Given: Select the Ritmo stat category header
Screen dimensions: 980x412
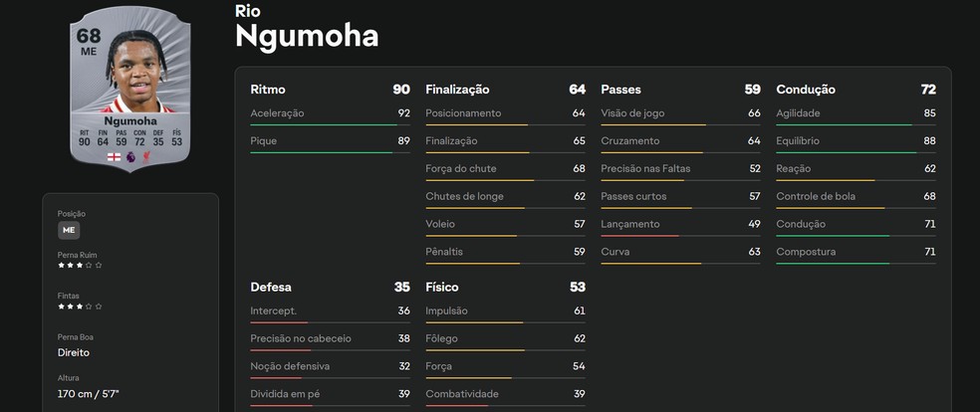Looking at the screenshot, I should click(271, 90).
